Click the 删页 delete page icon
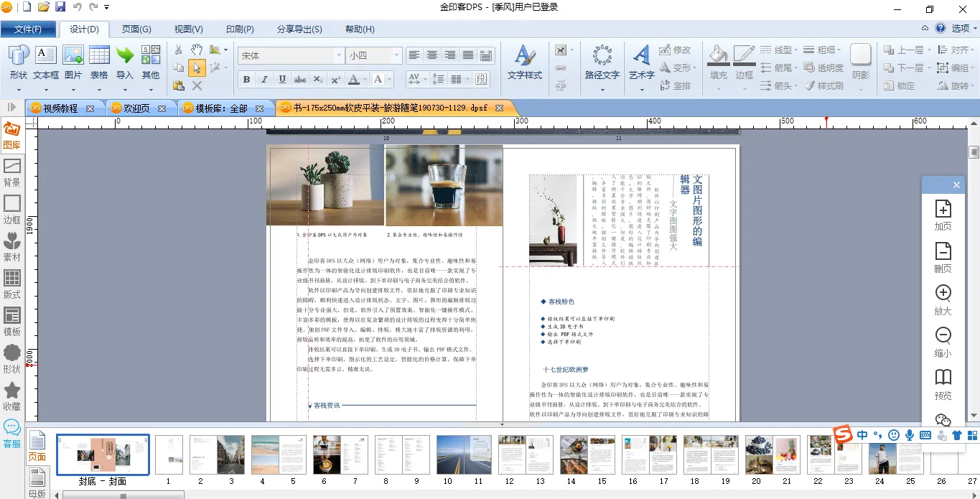 point(943,258)
